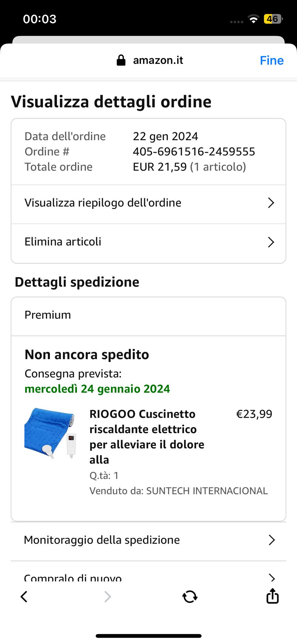This screenshot has width=297, height=644.
Task: Tap chevron next to Elimina articoli
Action: click(271, 242)
